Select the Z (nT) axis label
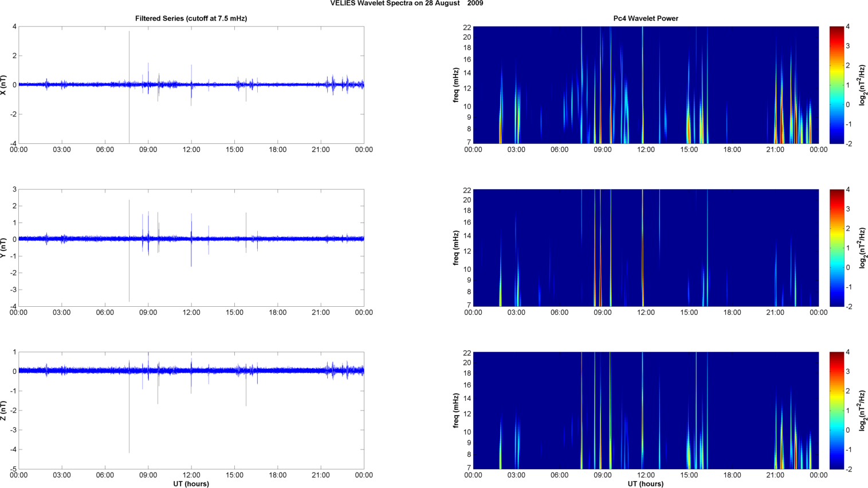 (x=5, y=411)
